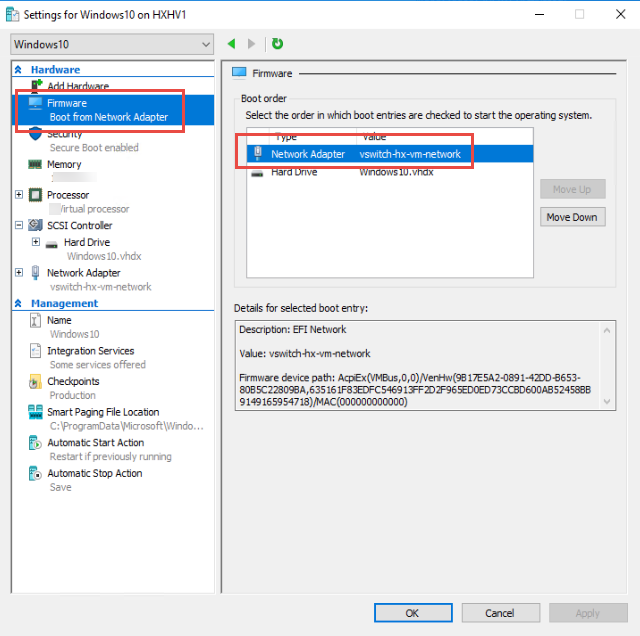Click scroll down arrow in boot entry details
This screenshot has height=636, width=640.
coord(607,402)
